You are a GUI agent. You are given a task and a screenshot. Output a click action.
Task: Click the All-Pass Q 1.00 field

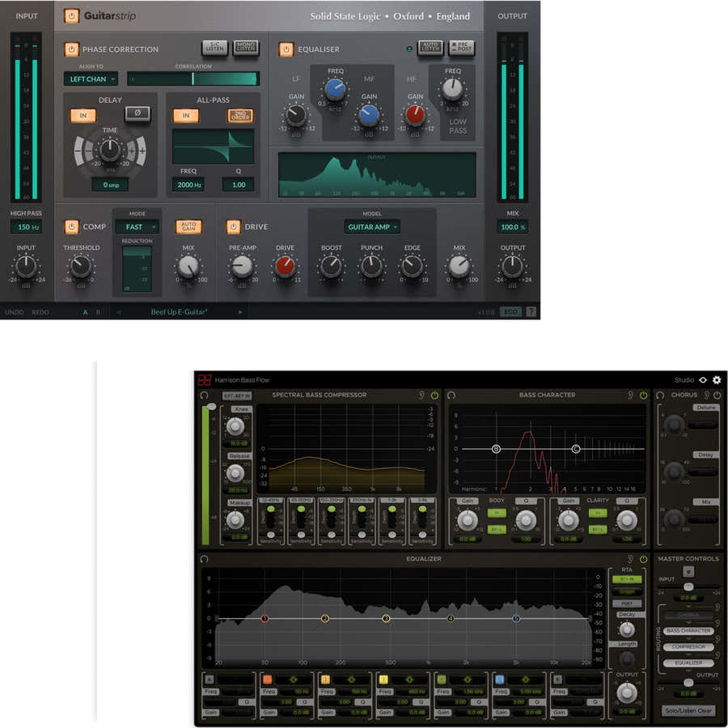point(238,184)
